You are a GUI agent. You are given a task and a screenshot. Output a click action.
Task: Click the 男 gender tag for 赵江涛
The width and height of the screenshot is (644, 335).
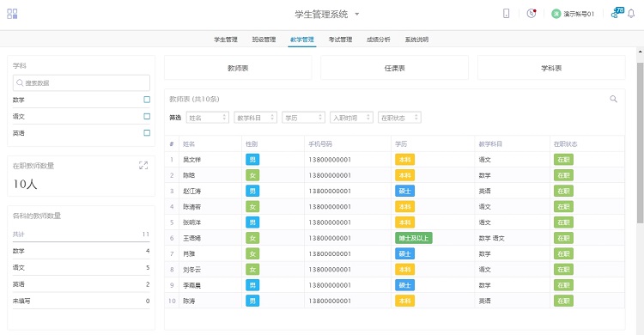click(252, 192)
